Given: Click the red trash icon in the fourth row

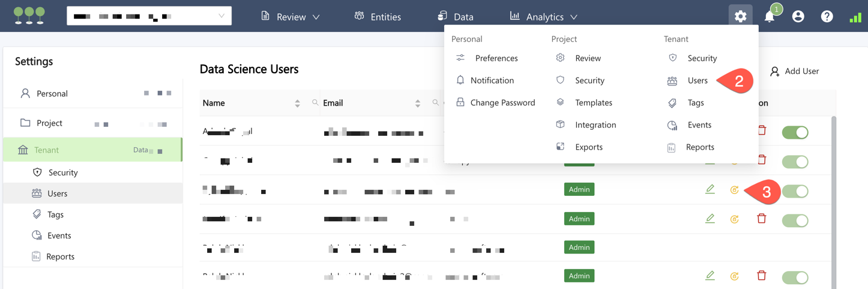Looking at the screenshot, I should (761, 219).
